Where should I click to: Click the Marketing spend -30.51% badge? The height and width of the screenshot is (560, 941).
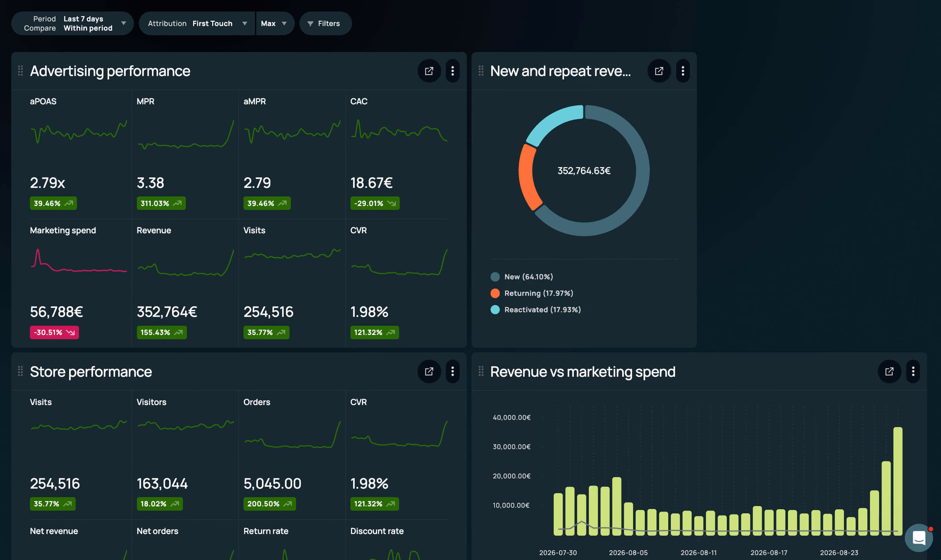54,332
